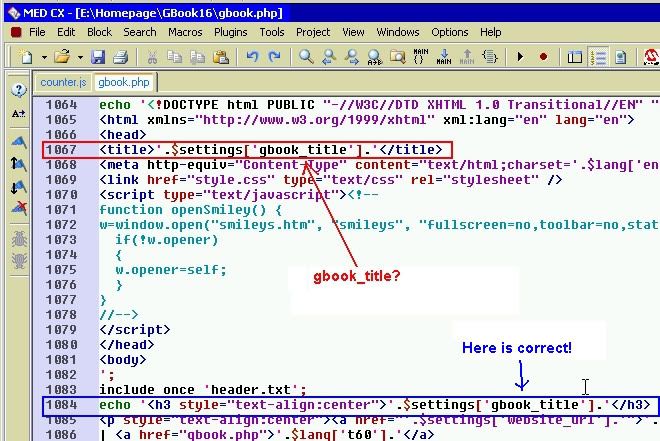Click the include_once 'header.txt' line
Image resolution: width=660 pixels, height=441 pixels.
(203, 390)
